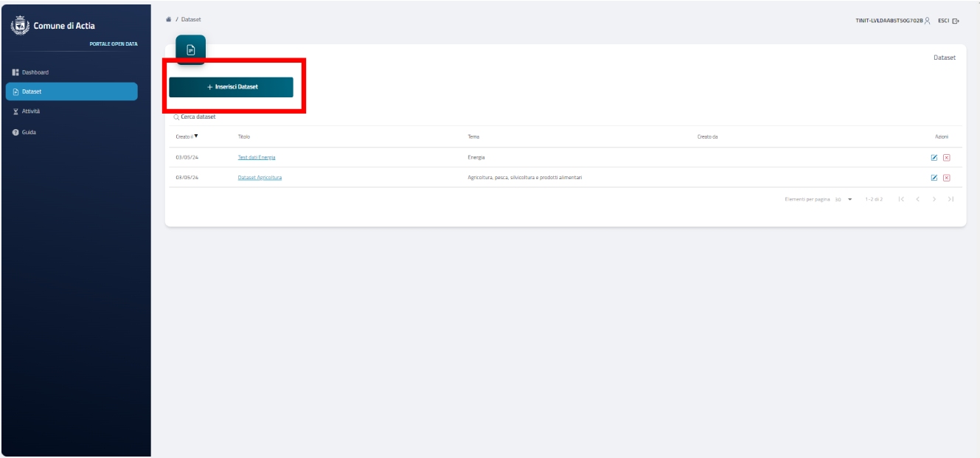Delete the Dataset Agricoltura row
980x458 pixels.
coord(946,178)
